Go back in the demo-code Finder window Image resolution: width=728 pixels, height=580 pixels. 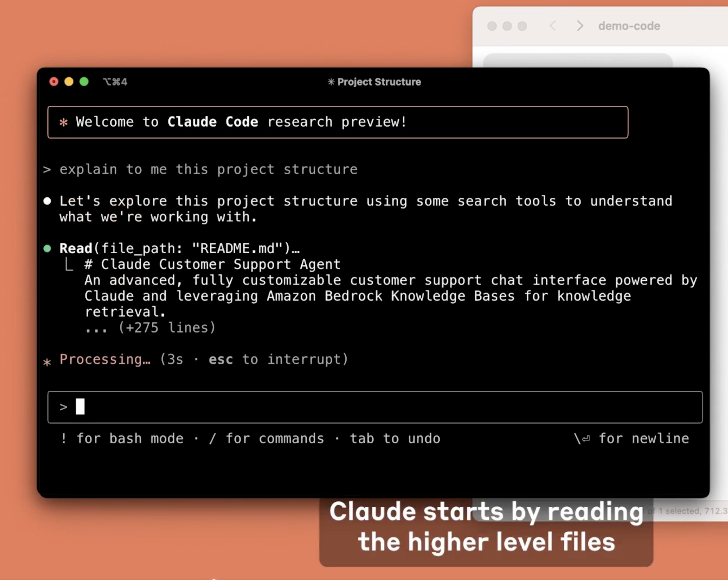click(x=553, y=26)
